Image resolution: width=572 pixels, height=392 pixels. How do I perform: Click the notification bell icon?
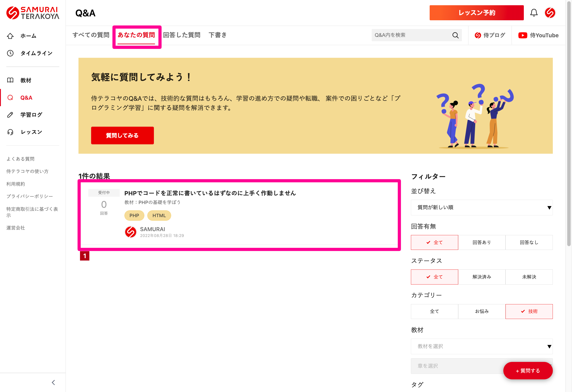(534, 13)
